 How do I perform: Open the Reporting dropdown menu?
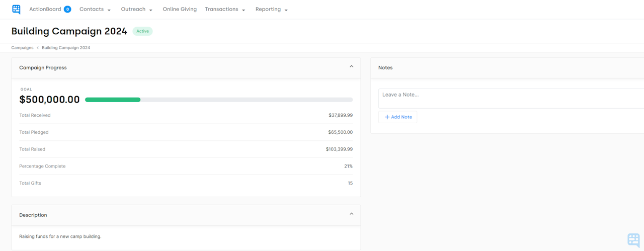click(x=271, y=10)
